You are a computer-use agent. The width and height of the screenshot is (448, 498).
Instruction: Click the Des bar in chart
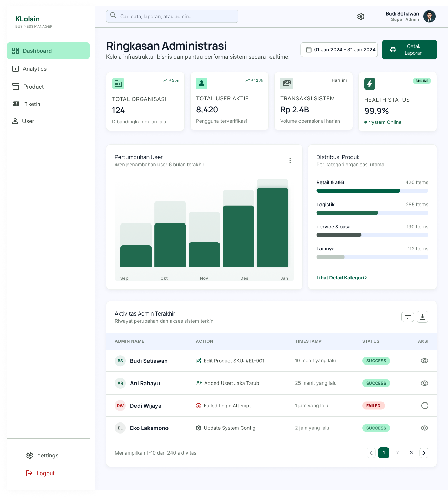[238, 236]
